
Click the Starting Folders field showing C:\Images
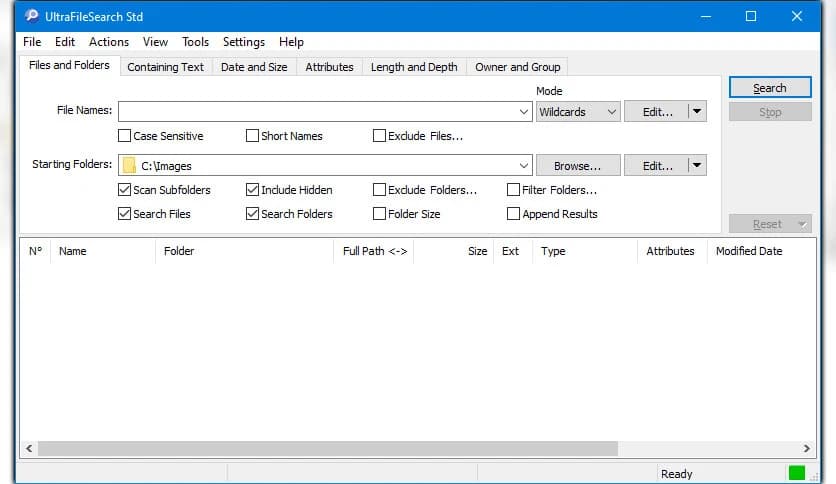tap(325, 166)
